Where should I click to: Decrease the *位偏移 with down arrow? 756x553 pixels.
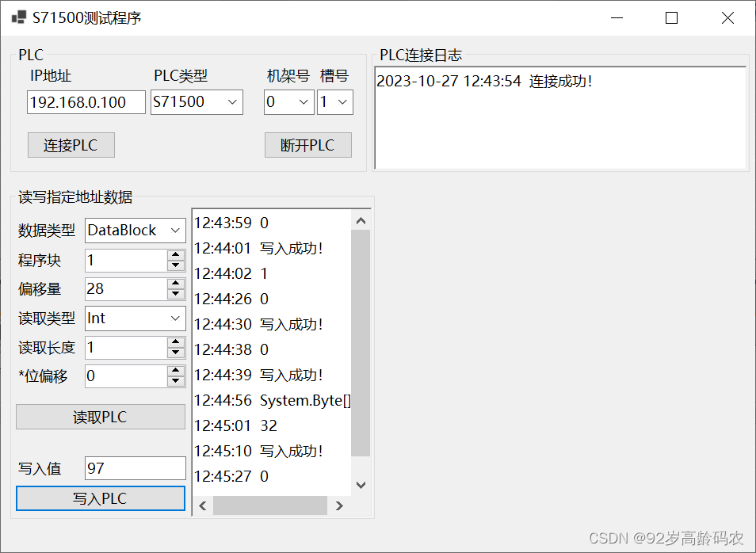tap(176, 381)
